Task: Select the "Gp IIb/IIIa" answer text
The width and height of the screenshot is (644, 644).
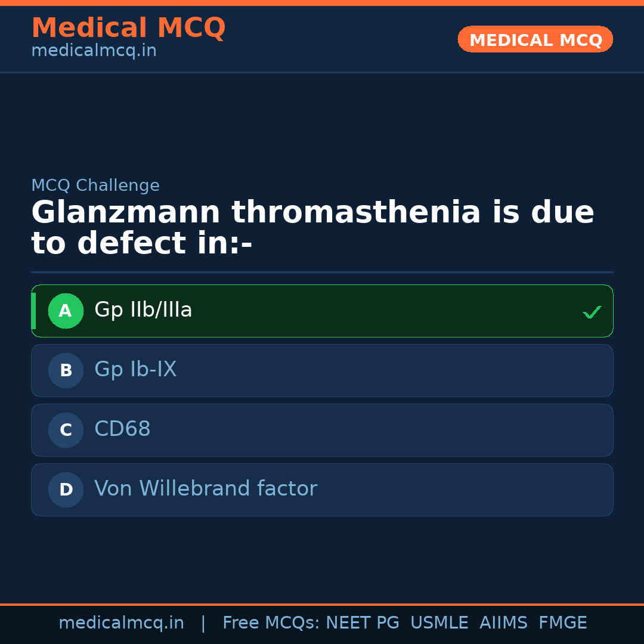Action: (x=143, y=310)
